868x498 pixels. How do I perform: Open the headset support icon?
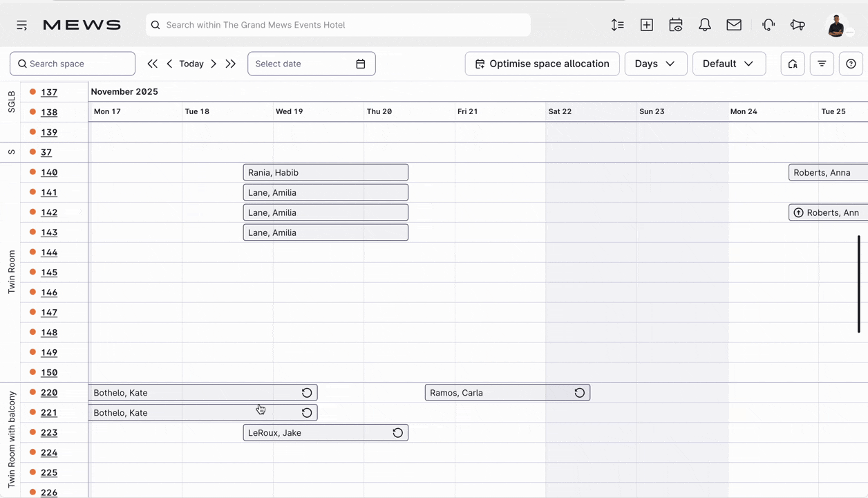[x=768, y=25]
